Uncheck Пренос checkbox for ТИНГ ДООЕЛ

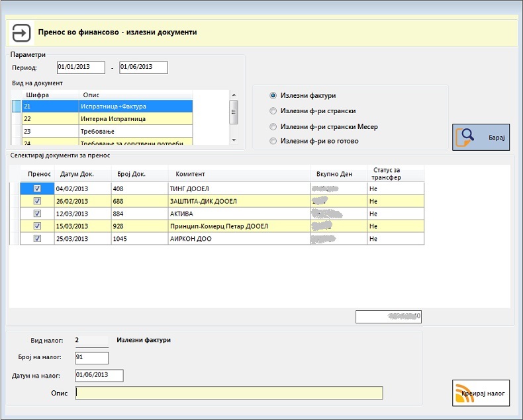coord(37,189)
